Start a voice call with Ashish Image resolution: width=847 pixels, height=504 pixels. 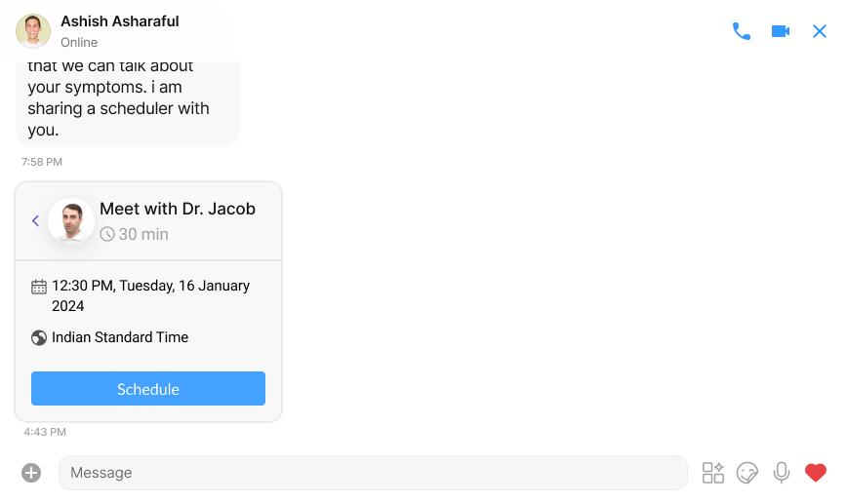[x=742, y=31]
